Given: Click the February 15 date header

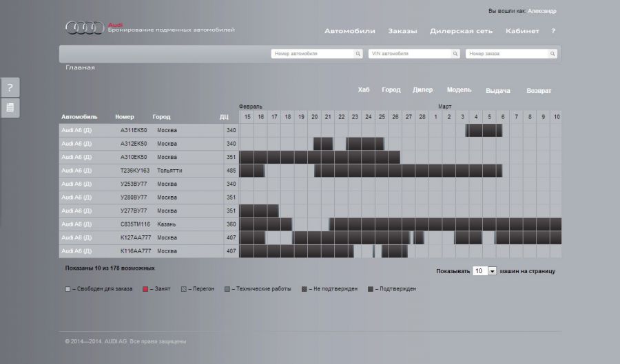Looking at the screenshot, I should click(x=247, y=117).
